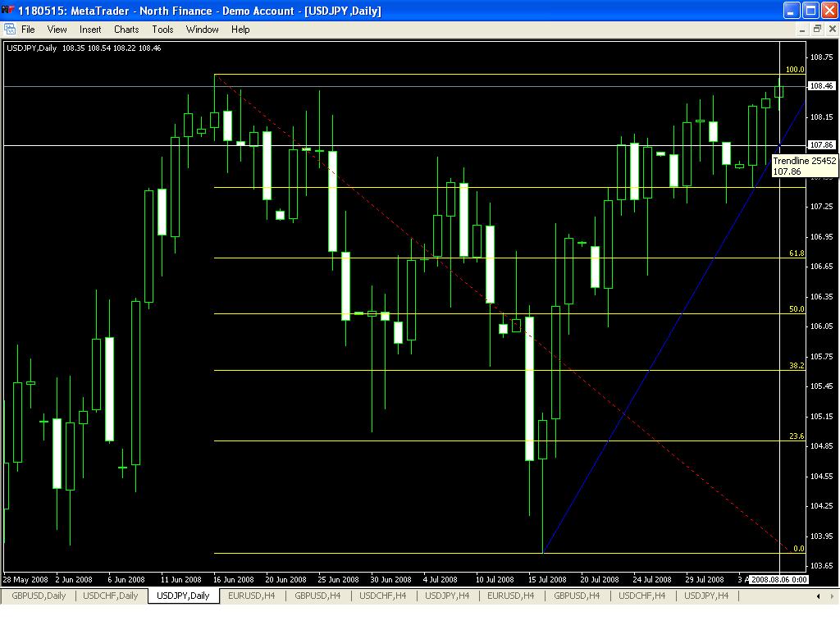840x630 pixels.
Task: Open the Help menu
Action: point(240,30)
